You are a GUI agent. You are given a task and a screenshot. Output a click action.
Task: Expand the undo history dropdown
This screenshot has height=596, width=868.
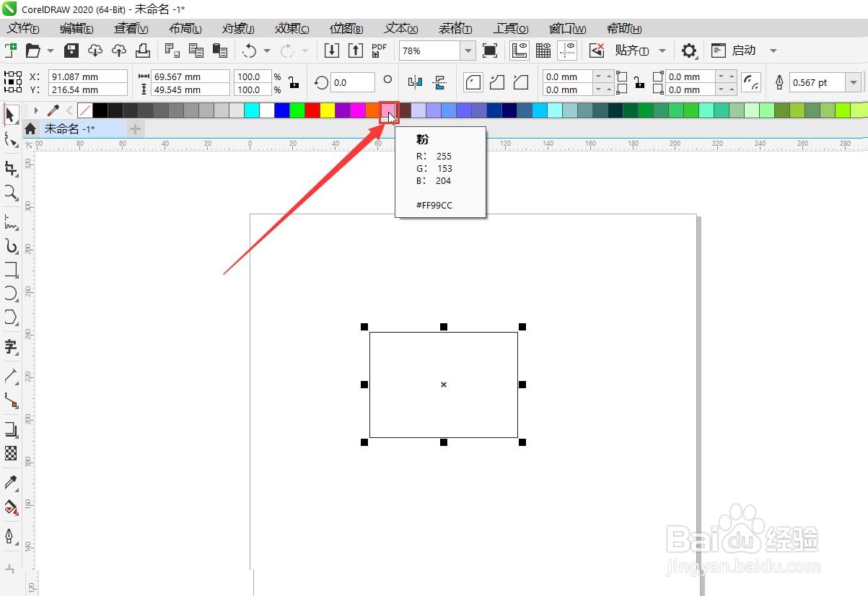click(267, 51)
